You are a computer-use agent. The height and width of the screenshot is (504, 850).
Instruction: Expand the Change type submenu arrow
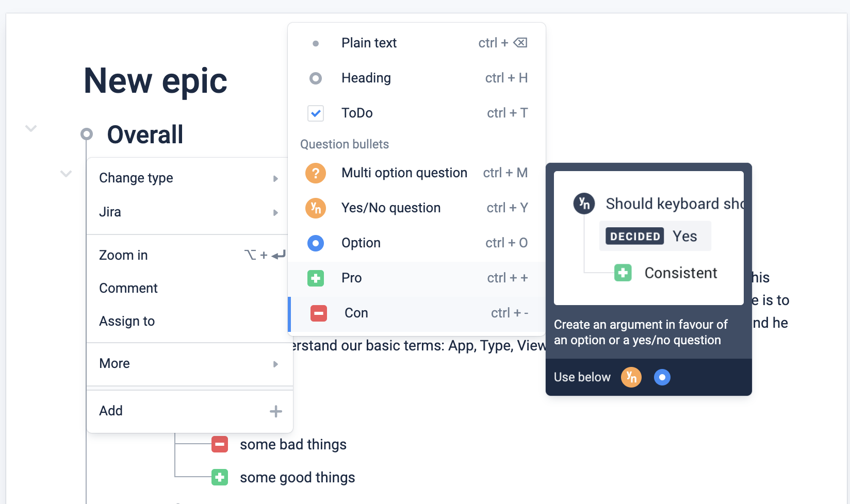click(x=275, y=179)
